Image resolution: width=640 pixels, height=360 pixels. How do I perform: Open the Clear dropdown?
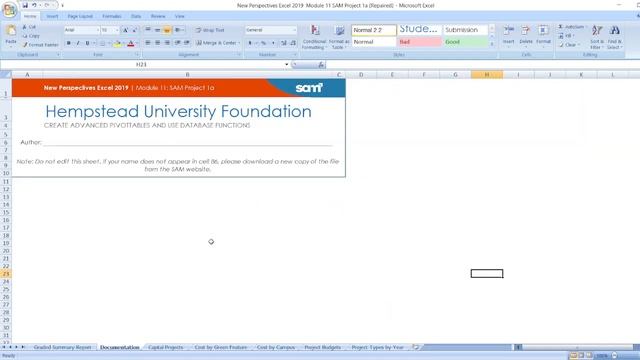[569, 45]
